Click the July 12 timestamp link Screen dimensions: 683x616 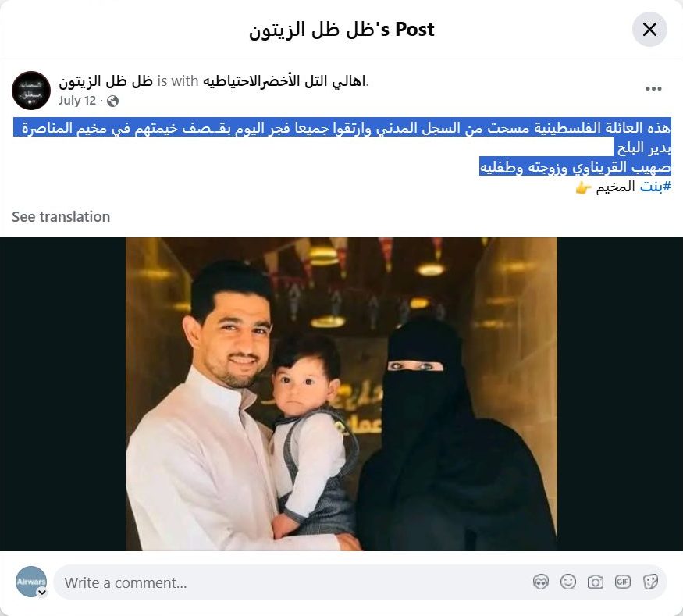click(x=77, y=101)
